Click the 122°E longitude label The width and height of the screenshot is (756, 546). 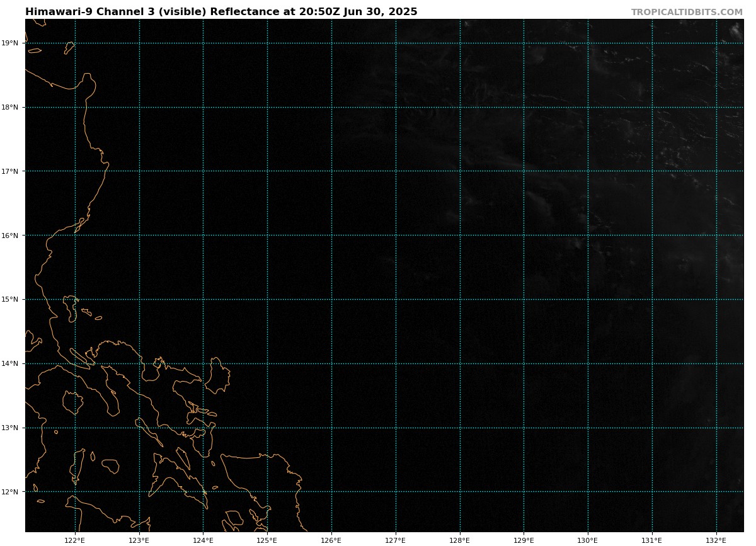(x=75, y=540)
